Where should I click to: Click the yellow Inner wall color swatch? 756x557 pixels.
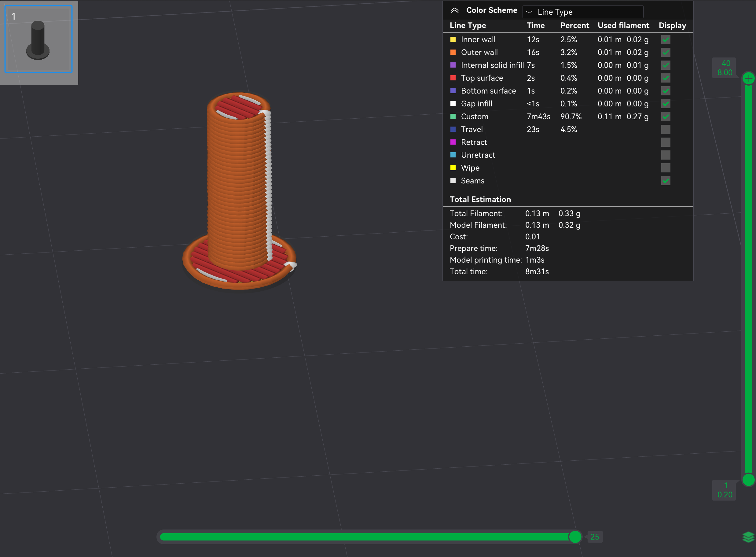(453, 39)
